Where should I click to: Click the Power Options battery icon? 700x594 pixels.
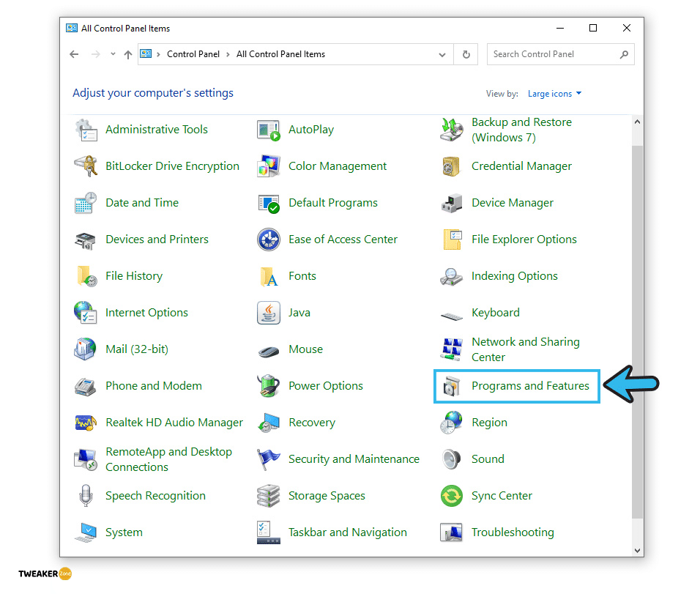coord(269,386)
